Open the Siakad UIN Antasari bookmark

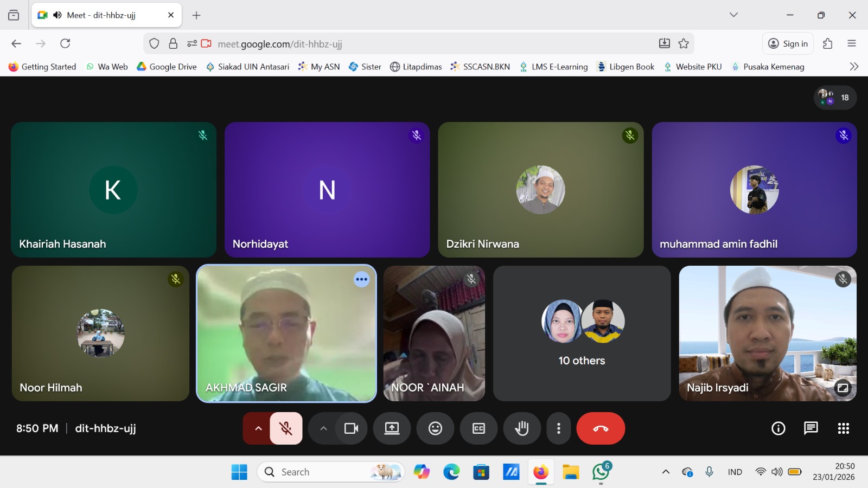247,67
